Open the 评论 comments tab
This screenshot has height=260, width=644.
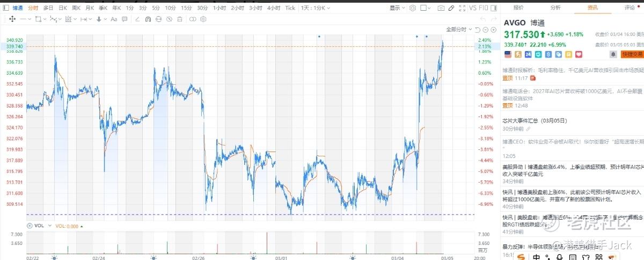[x=630, y=8]
